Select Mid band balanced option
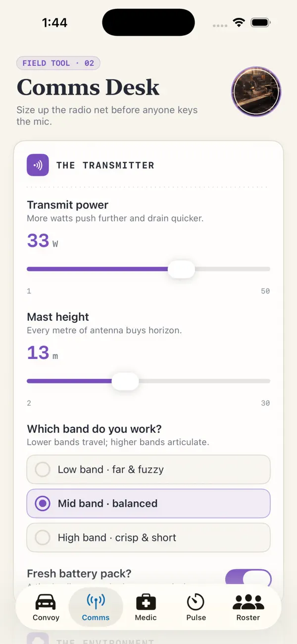297x644 pixels. click(x=148, y=503)
